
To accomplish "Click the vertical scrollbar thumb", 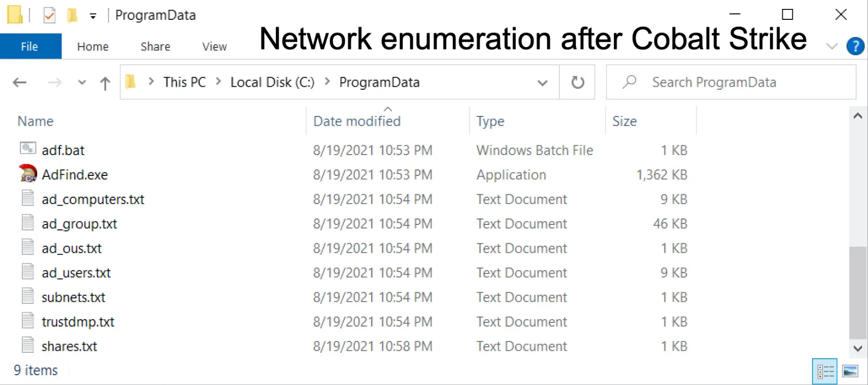I will click(858, 292).
